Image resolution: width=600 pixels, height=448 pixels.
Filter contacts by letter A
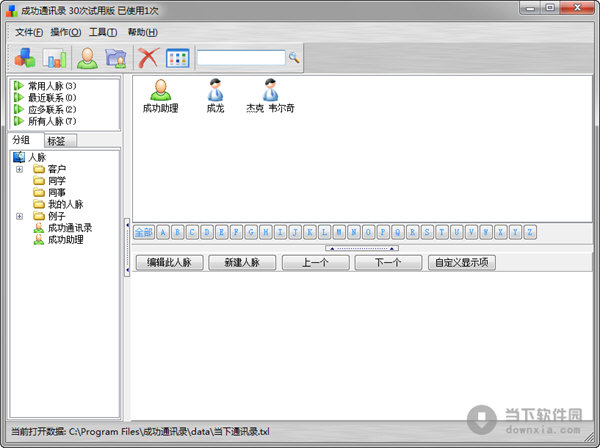163,232
